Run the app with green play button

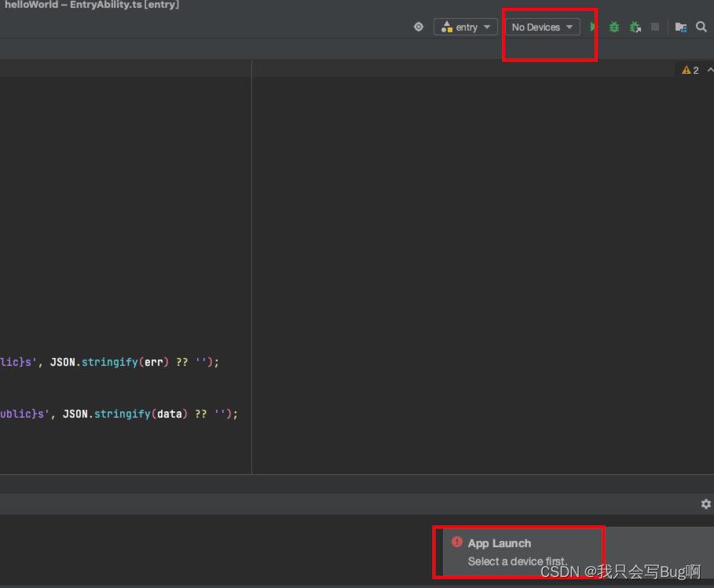(593, 27)
